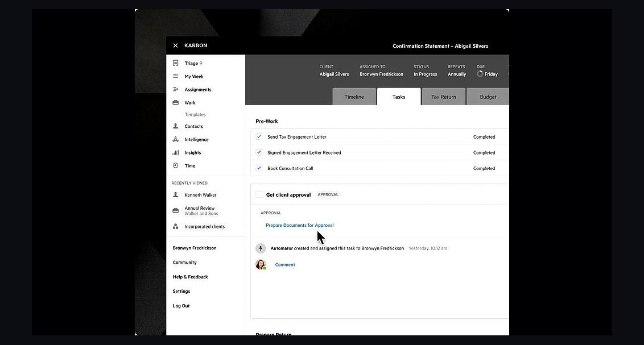
Task: Click the APPROVAL tag next to task title
Action: click(x=328, y=194)
